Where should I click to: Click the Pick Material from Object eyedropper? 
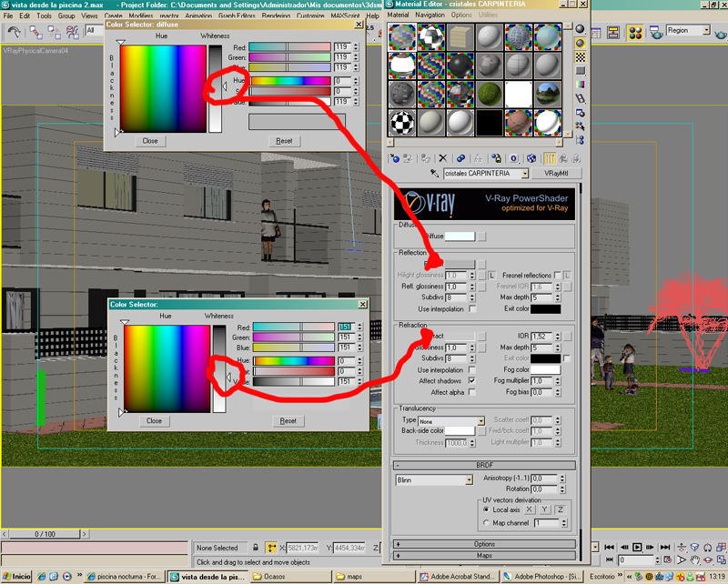click(x=434, y=173)
